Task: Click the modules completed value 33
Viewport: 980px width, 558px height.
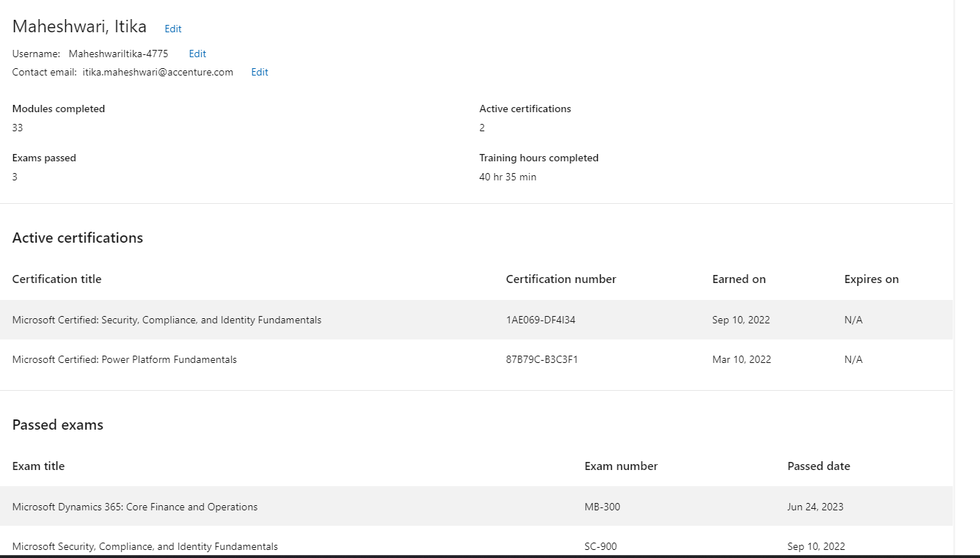Action: 18,128
